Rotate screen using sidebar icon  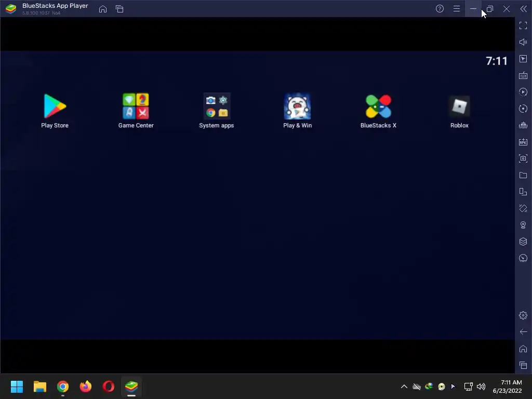pyautogui.click(x=523, y=208)
